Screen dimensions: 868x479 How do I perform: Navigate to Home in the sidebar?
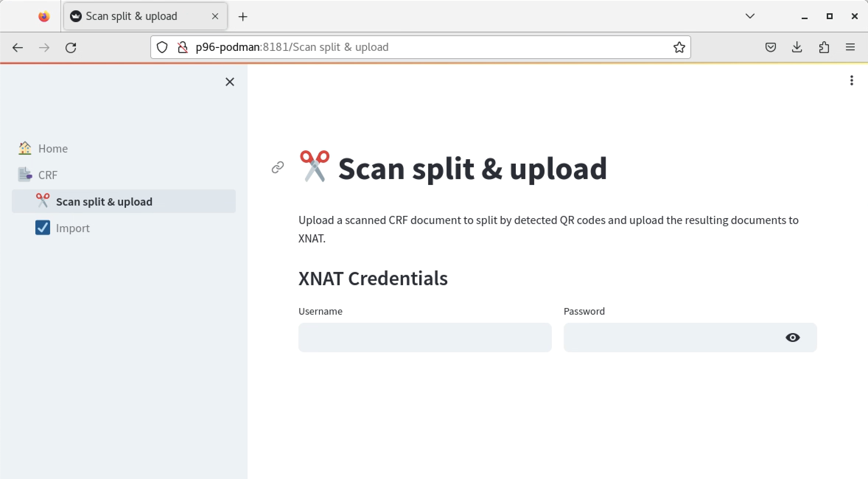click(53, 148)
